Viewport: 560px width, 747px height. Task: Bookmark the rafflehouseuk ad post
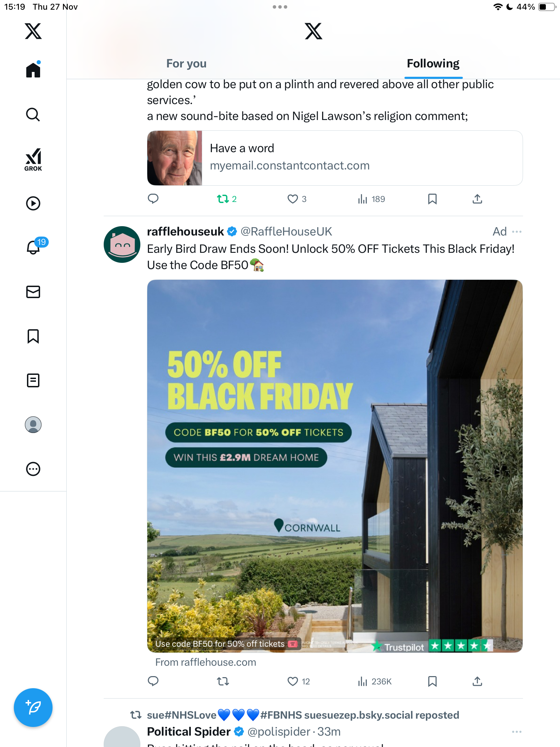(x=432, y=681)
